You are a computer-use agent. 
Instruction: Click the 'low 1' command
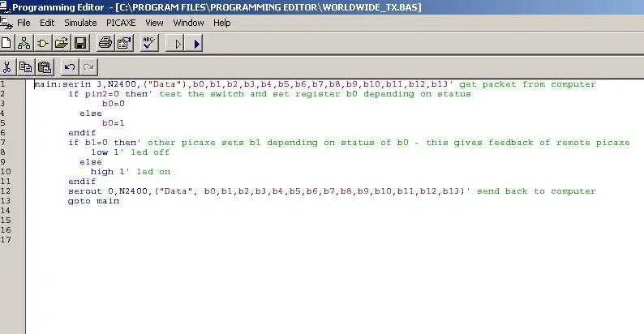tap(105, 152)
